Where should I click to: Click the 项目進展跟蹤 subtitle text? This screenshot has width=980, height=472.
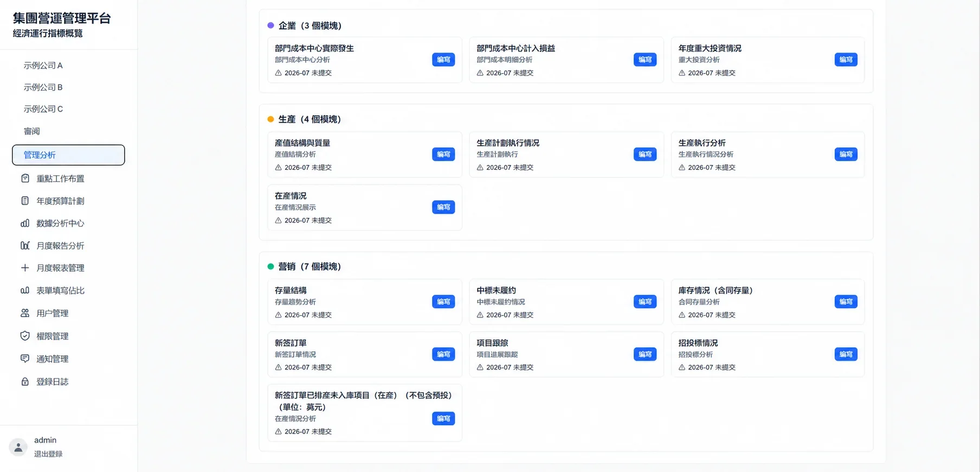pos(497,354)
